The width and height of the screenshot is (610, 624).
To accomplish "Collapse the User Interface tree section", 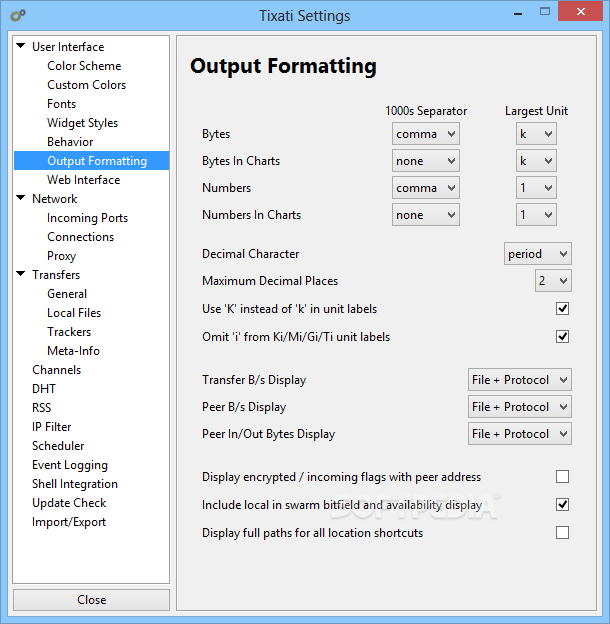I will (x=21, y=46).
